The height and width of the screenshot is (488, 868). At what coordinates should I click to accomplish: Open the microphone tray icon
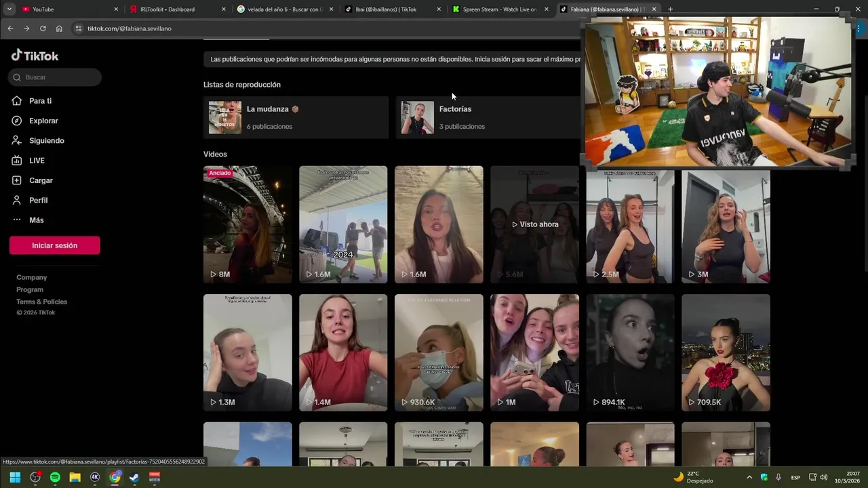click(778, 477)
